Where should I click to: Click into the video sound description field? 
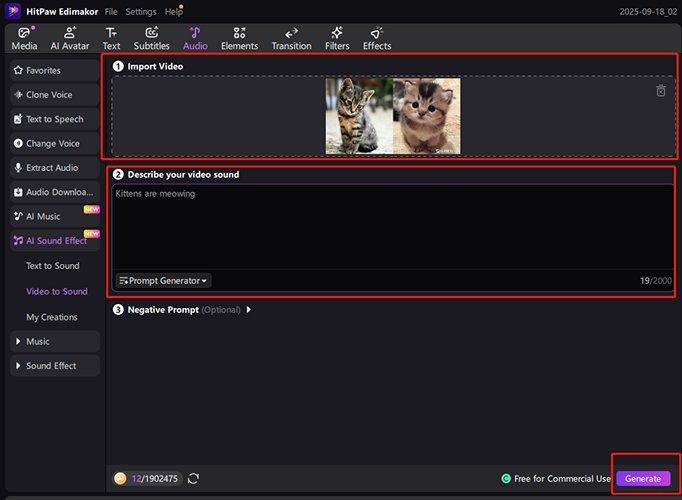point(390,228)
